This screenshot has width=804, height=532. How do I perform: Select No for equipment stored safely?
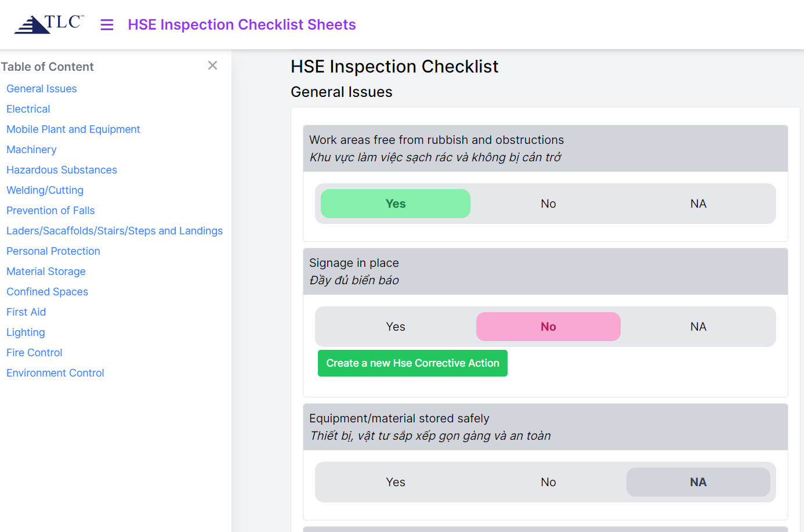548,482
